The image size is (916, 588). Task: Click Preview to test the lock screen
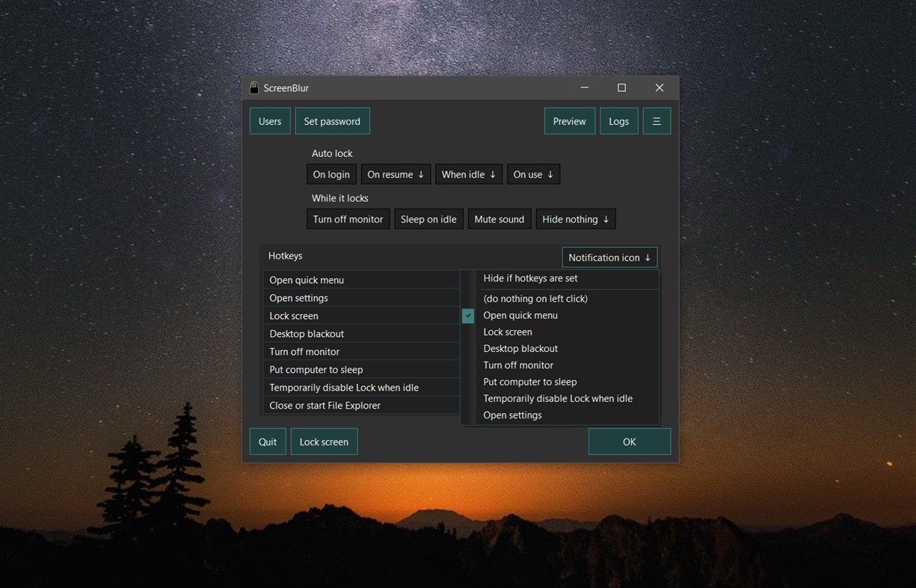point(569,120)
